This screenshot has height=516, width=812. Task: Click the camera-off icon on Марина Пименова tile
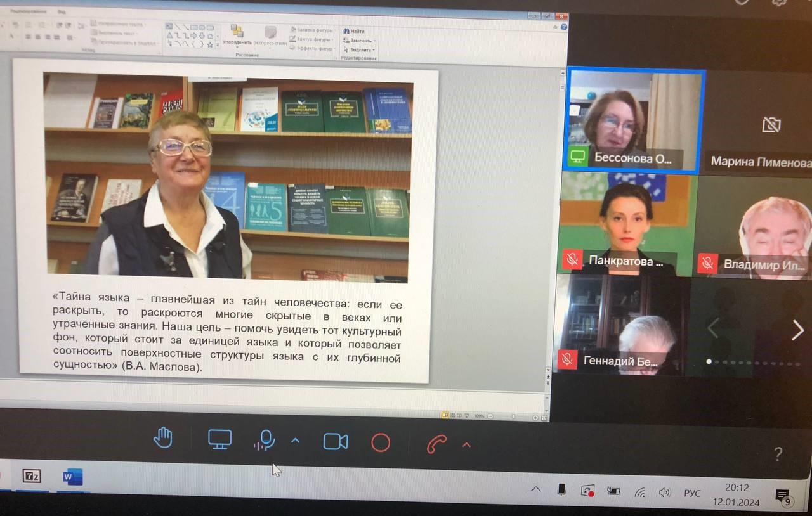(771, 124)
